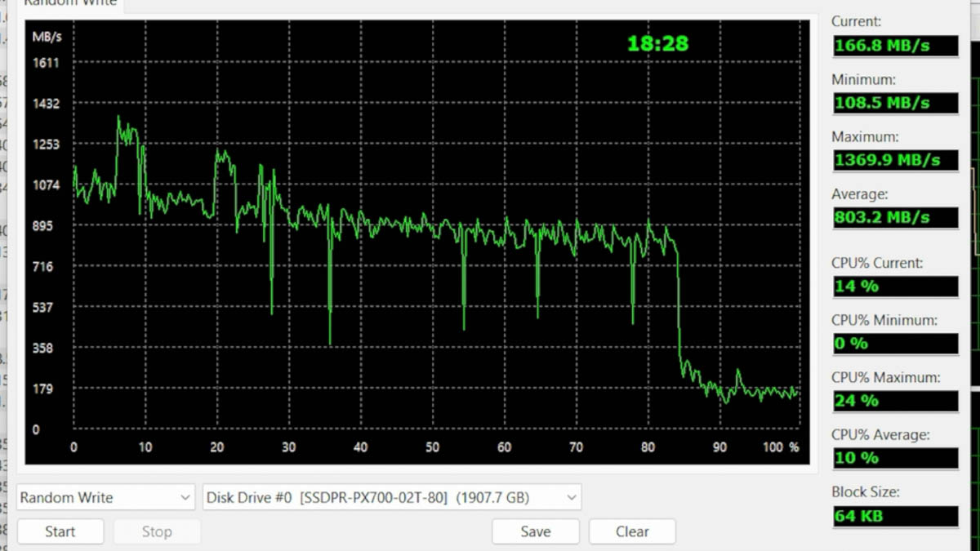Click the CPU% Current value 14 %
Viewport: 980px width, 551px height.
[x=895, y=286]
